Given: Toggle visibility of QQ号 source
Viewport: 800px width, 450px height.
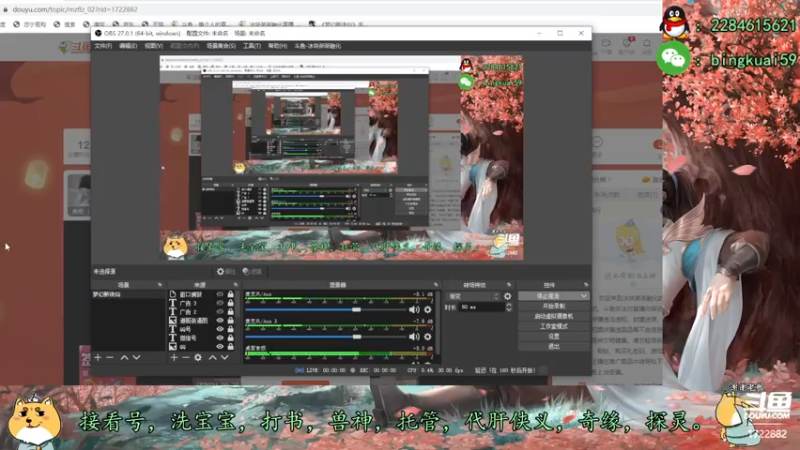Looking at the screenshot, I should pyautogui.click(x=220, y=329).
